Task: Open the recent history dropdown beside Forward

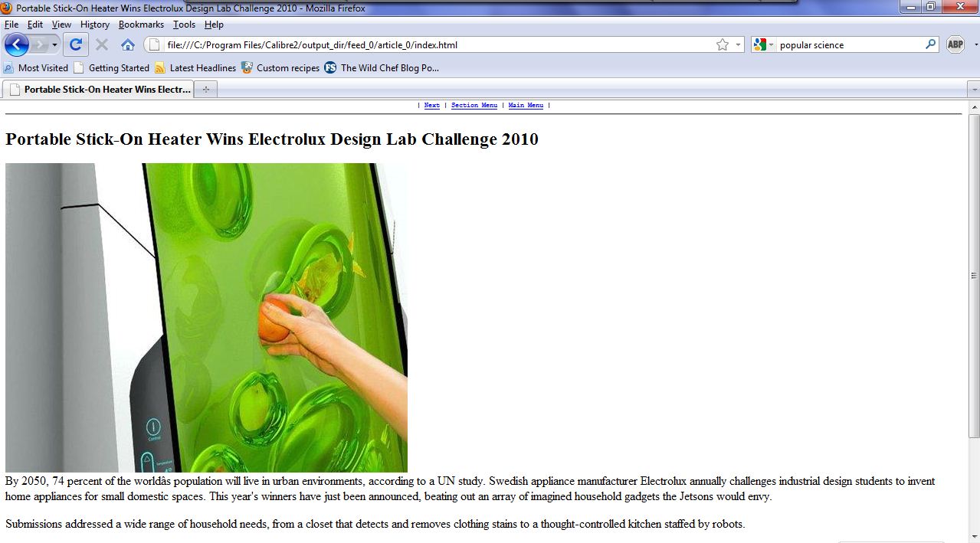Action: [x=54, y=44]
